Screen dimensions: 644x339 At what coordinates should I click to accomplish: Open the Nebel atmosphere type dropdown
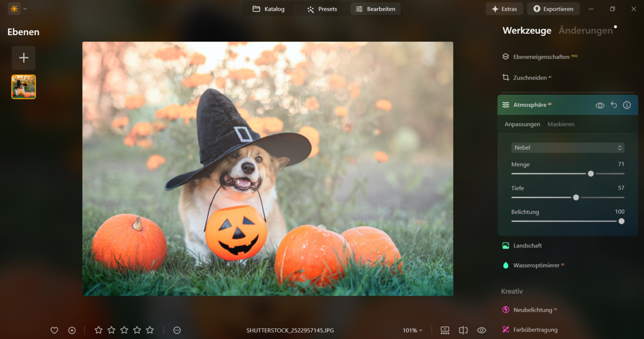click(567, 148)
